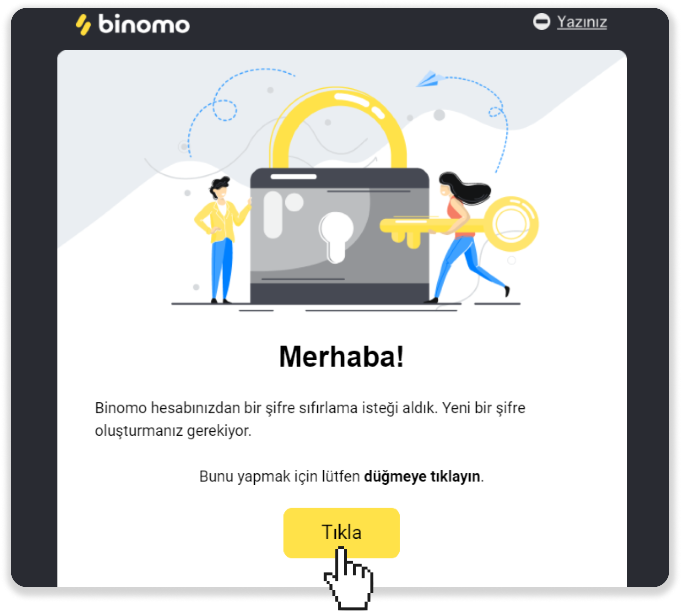Viewport: 682px width, 616px height.
Task: Click the minus circle icon beside Yazınız
Action: pyautogui.click(x=542, y=21)
